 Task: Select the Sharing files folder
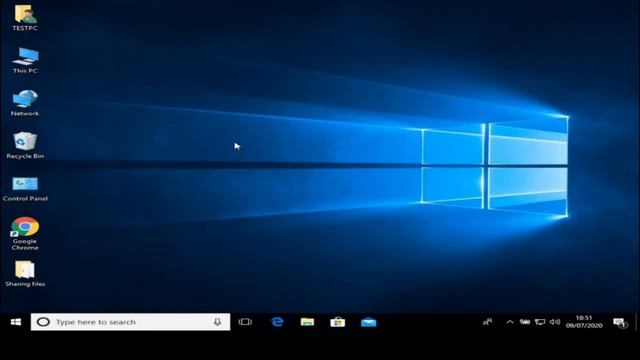click(25, 274)
